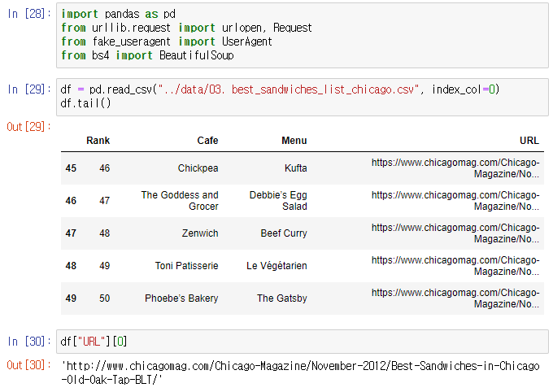
Task: Click the URL cell in Zenwich row
Action: point(455,233)
